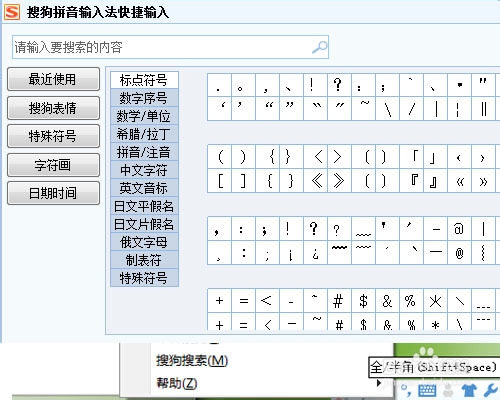Open the wrench settings icon

click(x=490, y=390)
